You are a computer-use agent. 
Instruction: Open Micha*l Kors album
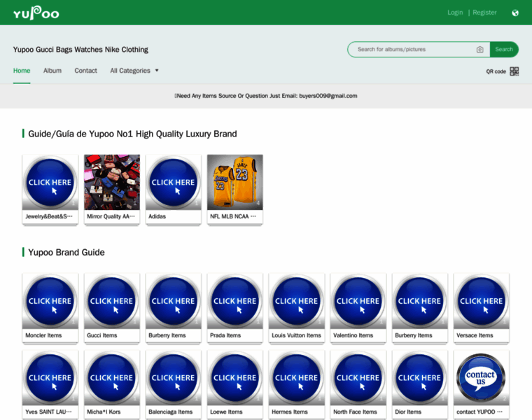[112, 378]
